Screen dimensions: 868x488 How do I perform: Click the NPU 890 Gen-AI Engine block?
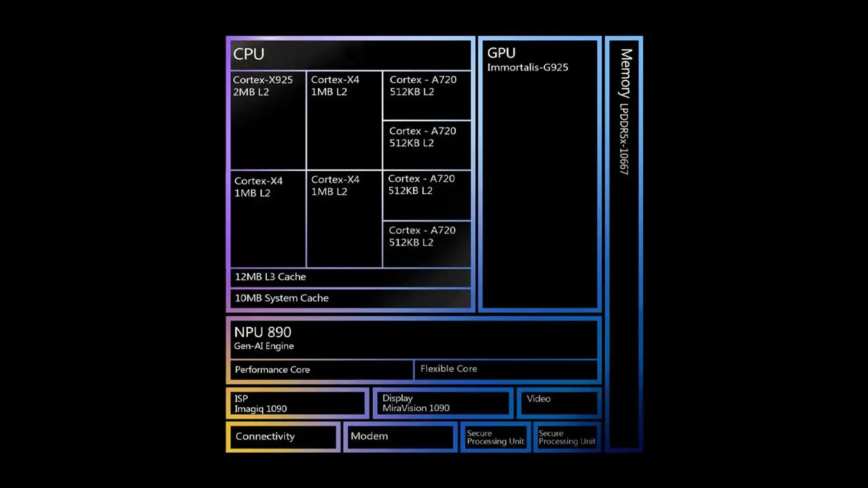coord(413,338)
